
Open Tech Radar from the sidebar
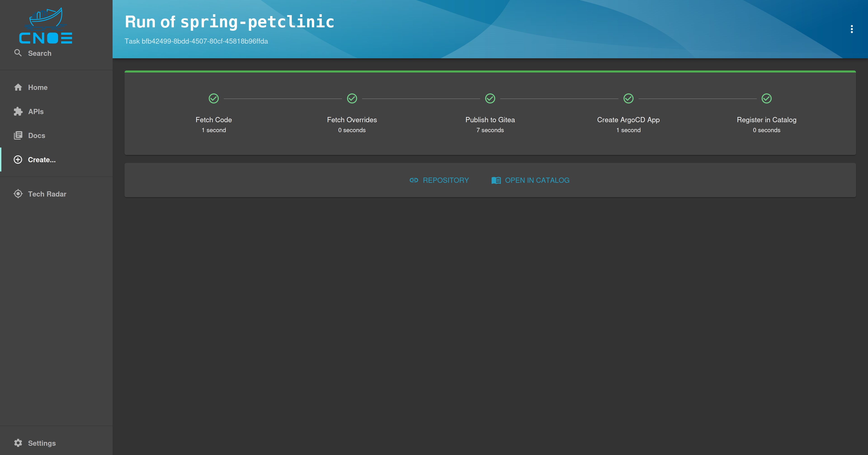click(x=56, y=194)
